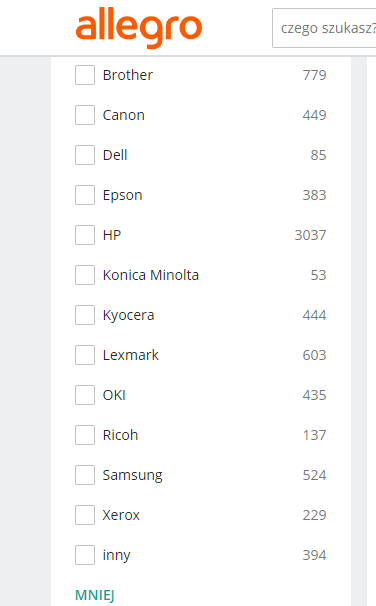Tick the Canon filter checkbox
This screenshot has height=606, width=376.
[85, 115]
